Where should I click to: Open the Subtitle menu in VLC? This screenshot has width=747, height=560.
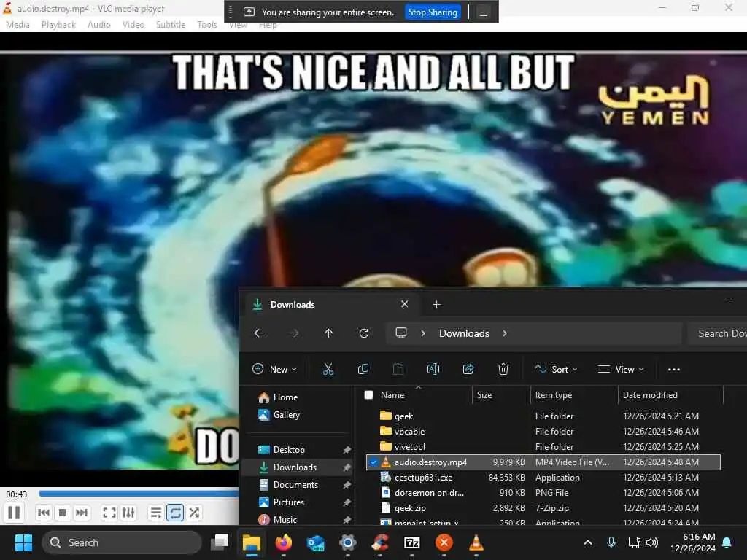(171, 25)
